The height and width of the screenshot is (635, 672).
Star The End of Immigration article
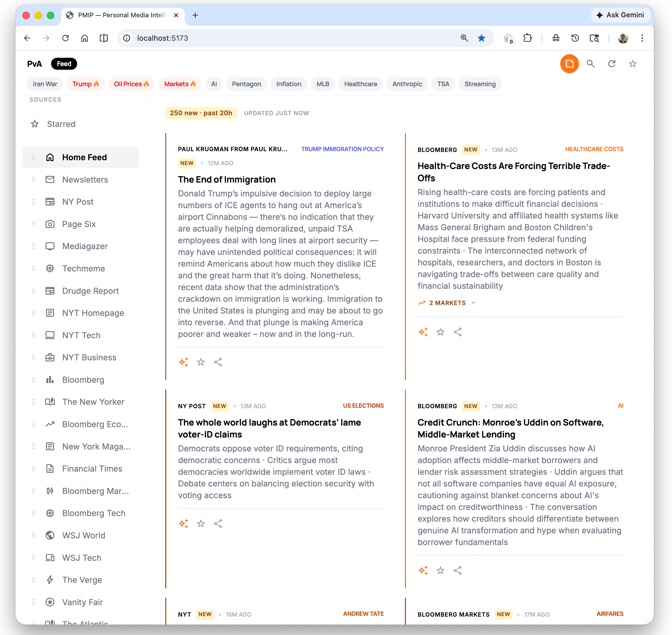(x=201, y=362)
